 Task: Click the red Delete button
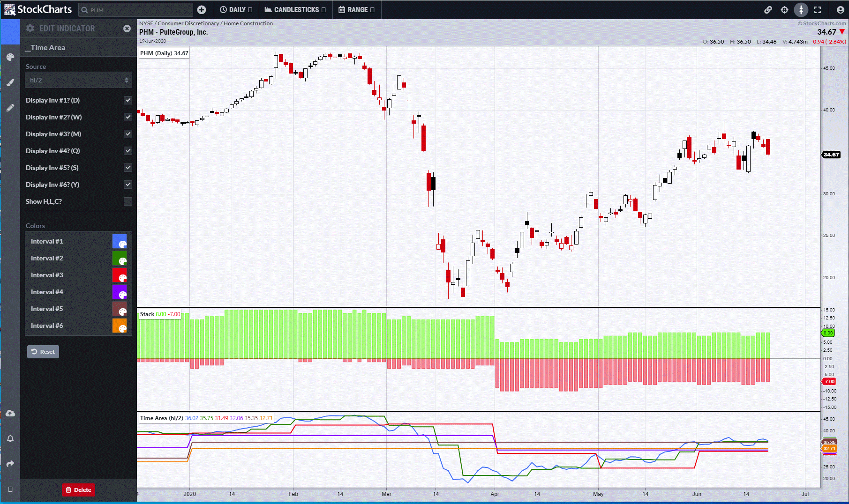point(78,489)
